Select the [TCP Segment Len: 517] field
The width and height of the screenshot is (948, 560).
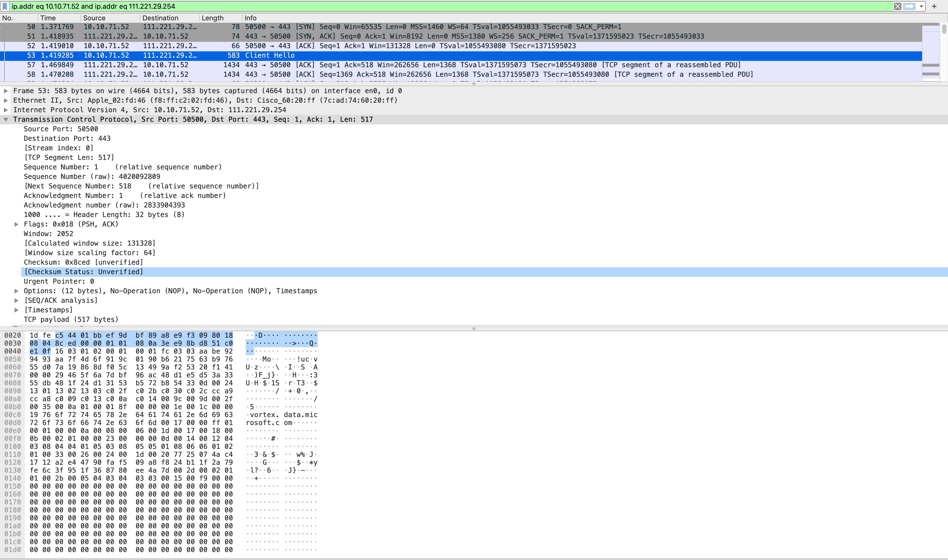pos(69,157)
